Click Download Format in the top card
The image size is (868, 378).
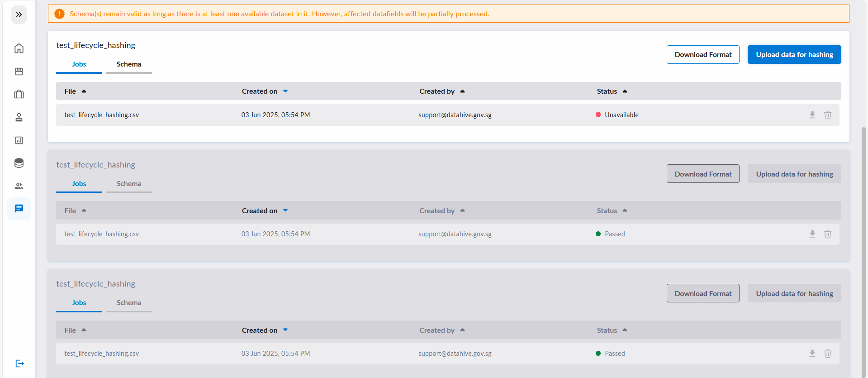pos(703,55)
